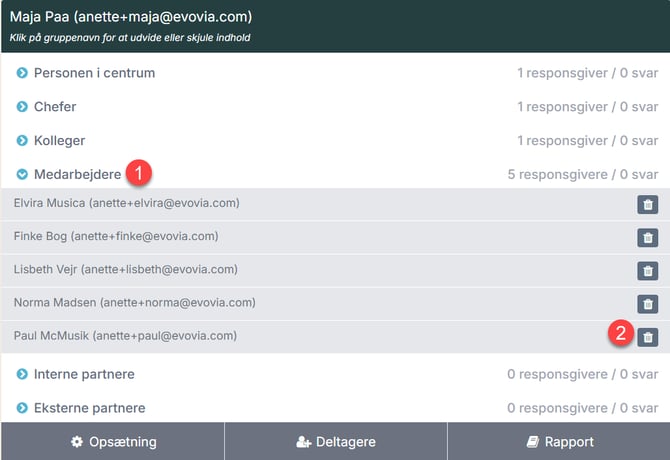Open the Opsætning tab
The height and width of the screenshot is (460, 670).
click(x=112, y=441)
